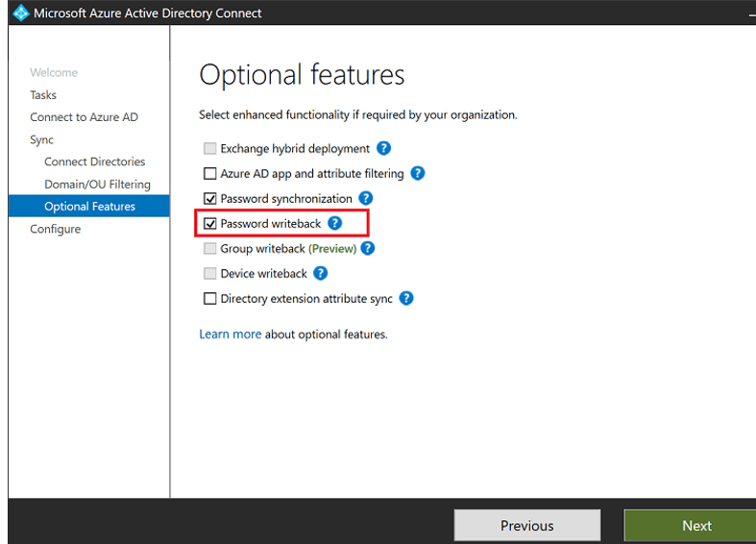Enable Directory extension attribute sync checkbox
The image size is (756, 544).
(x=210, y=299)
